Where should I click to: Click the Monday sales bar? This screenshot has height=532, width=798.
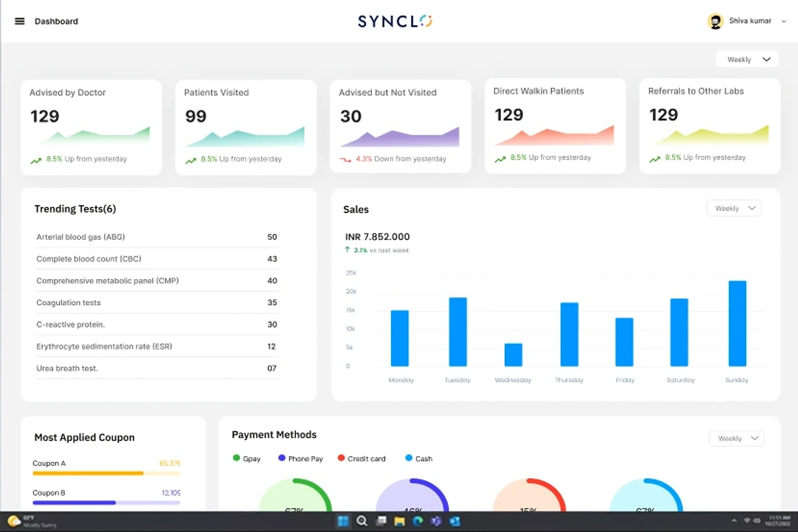[400, 338]
